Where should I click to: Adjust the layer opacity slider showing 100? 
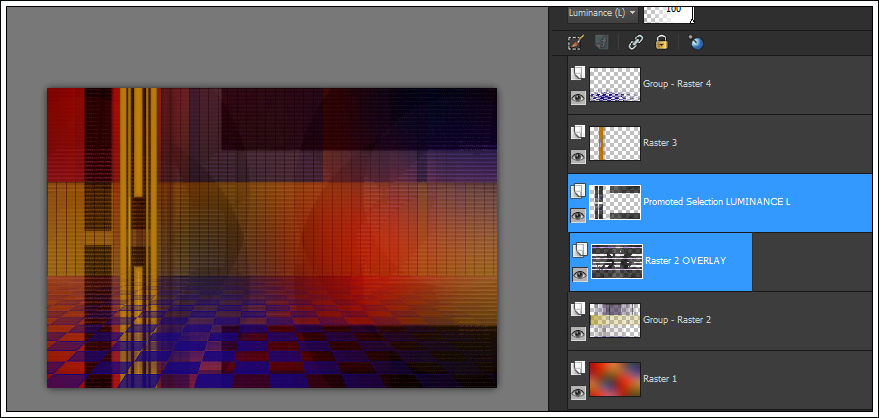pyautogui.click(x=669, y=15)
